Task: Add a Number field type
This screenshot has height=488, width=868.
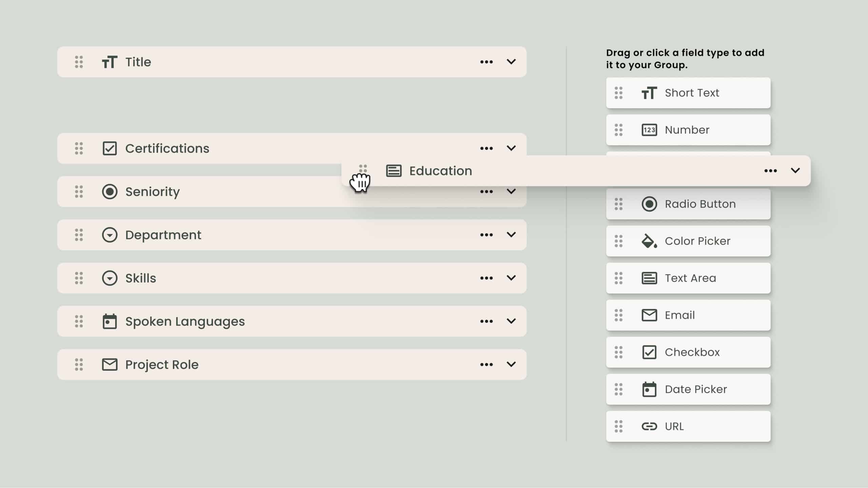Action: click(x=688, y=130)
